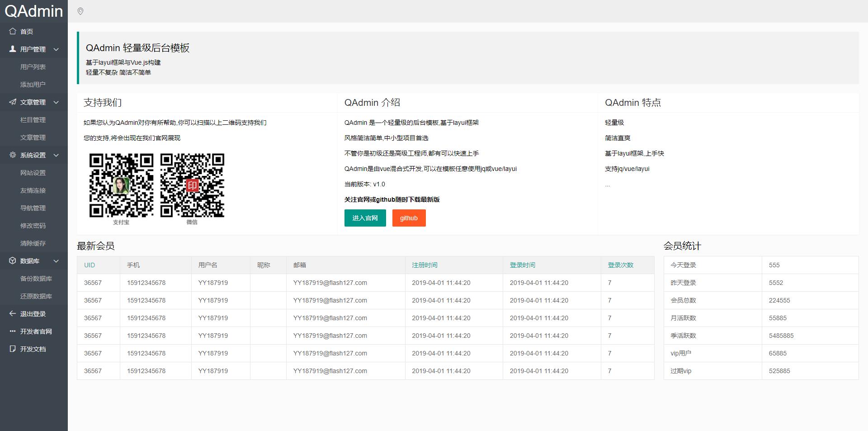Viewport: 868px width, 431px height.
Task: Open 导航管理 in the sidebar
Action: point(33,208)
